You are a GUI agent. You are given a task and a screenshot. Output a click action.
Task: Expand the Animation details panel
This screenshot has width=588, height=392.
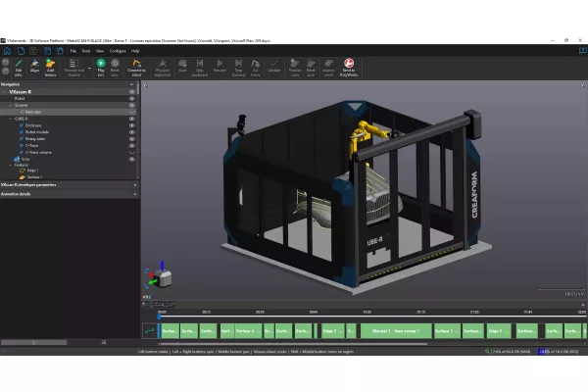click(134, 193)
